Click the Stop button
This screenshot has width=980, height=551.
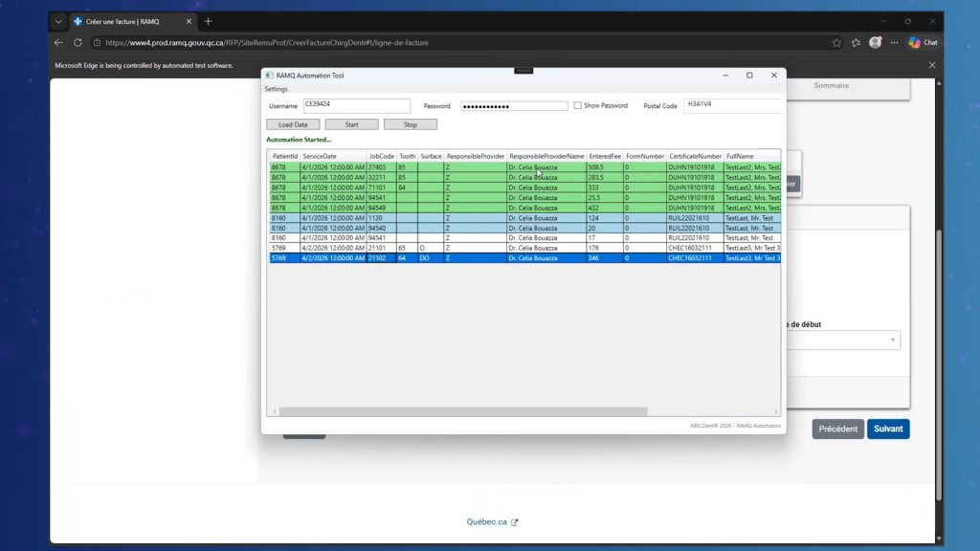click(410, 124)
